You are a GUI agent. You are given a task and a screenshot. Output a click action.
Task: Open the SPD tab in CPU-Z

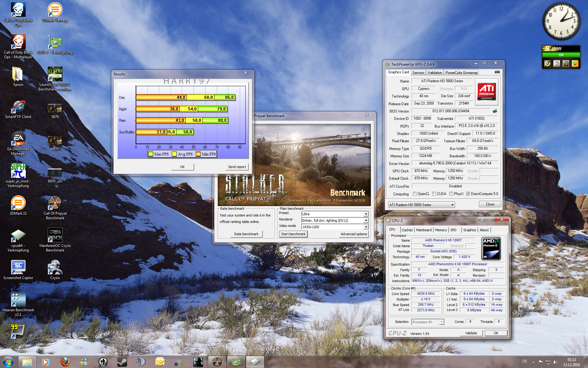454,230
